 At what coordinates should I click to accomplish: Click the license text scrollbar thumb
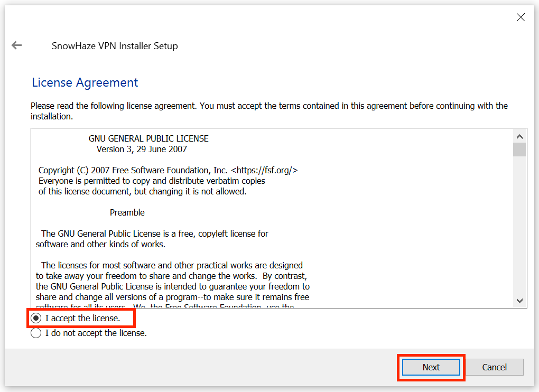(x=519, y=150)
